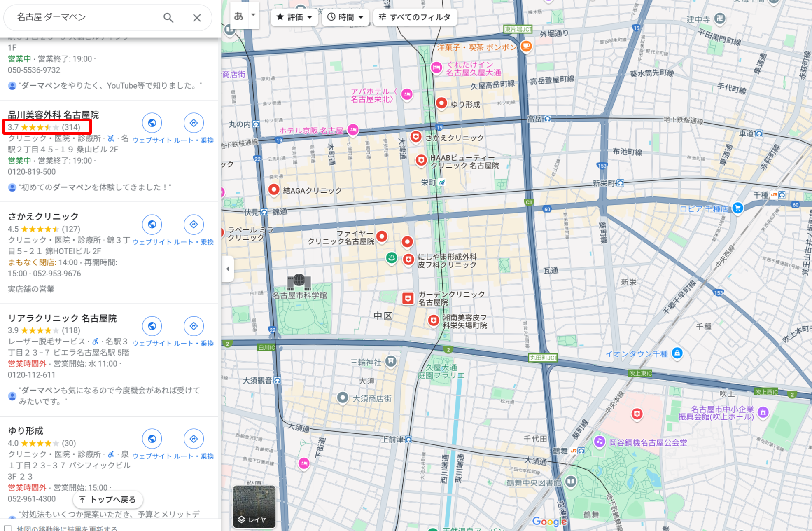Click the 結AGAクリニック red map pin
Viewport: 812px width, 531px height.
tap(274, 189)
